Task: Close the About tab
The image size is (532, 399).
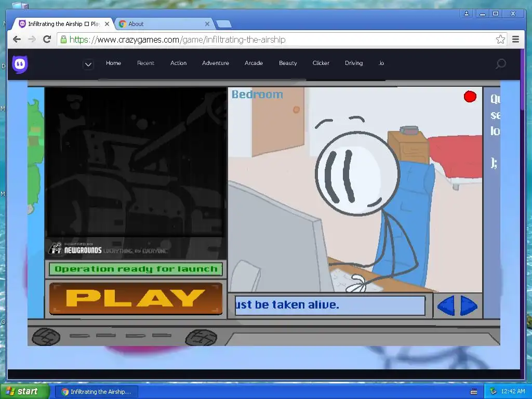Action: click(x=207, y=24)
